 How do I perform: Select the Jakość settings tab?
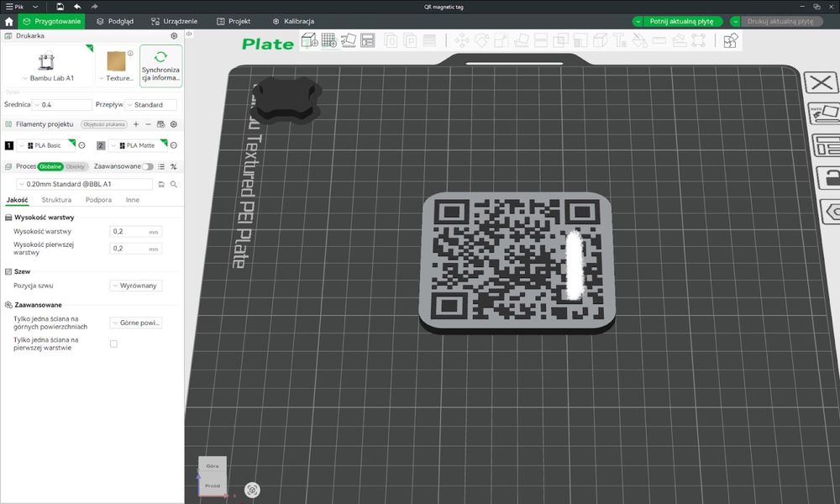point(17,200)
